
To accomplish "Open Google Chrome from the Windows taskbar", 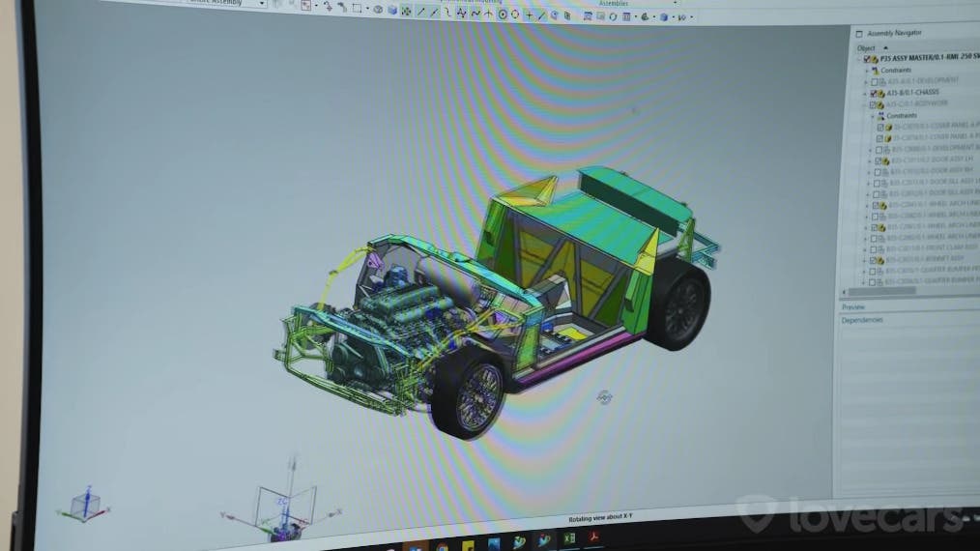I will coord(442,548).
